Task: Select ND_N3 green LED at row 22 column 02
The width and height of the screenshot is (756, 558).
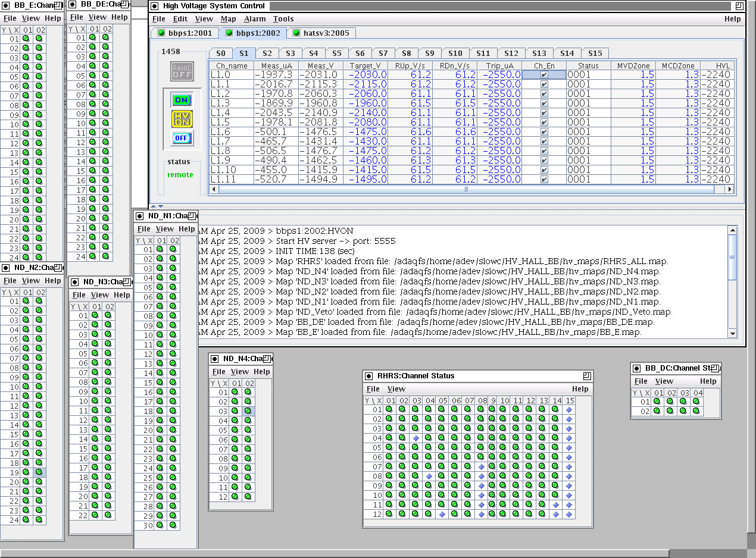Action: pyautogui.click(x=108, y=515)
